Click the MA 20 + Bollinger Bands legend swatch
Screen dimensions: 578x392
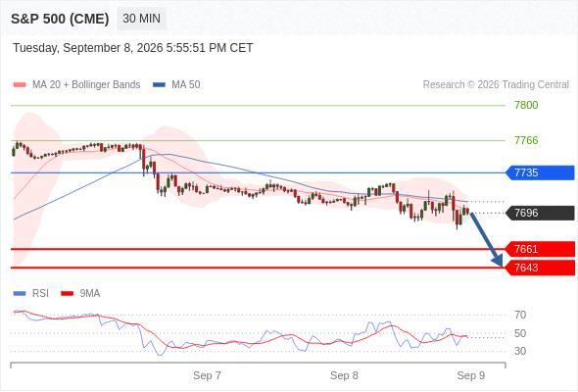[x=20, y=85]
